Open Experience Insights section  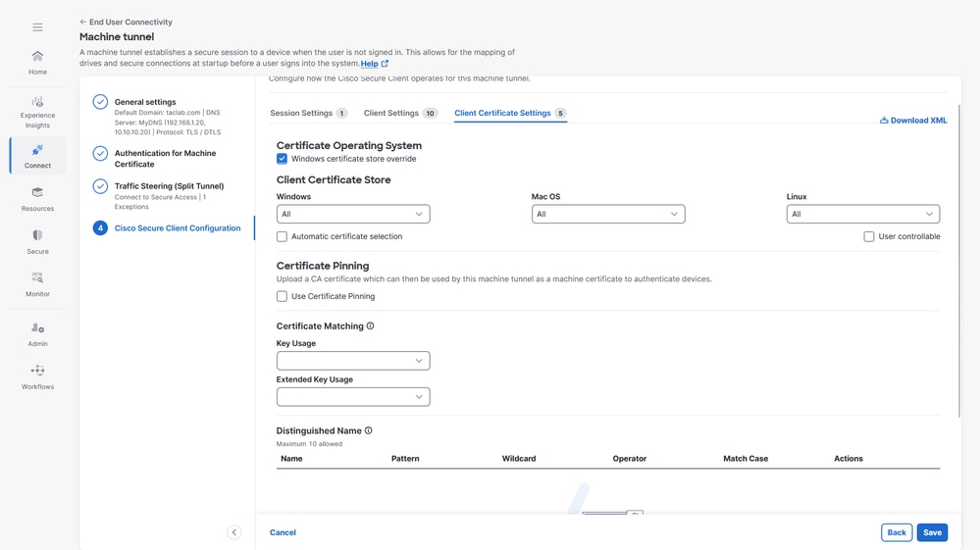click(x=37, y=113)
